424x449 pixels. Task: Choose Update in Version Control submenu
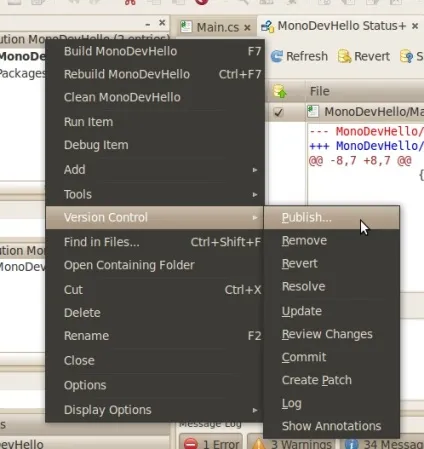332,311
